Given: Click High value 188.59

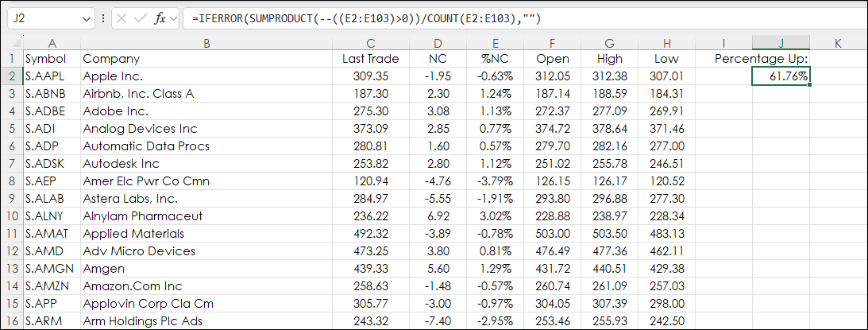Looking at the screenshot, I should pyautogui.click(x=609, y=94).
